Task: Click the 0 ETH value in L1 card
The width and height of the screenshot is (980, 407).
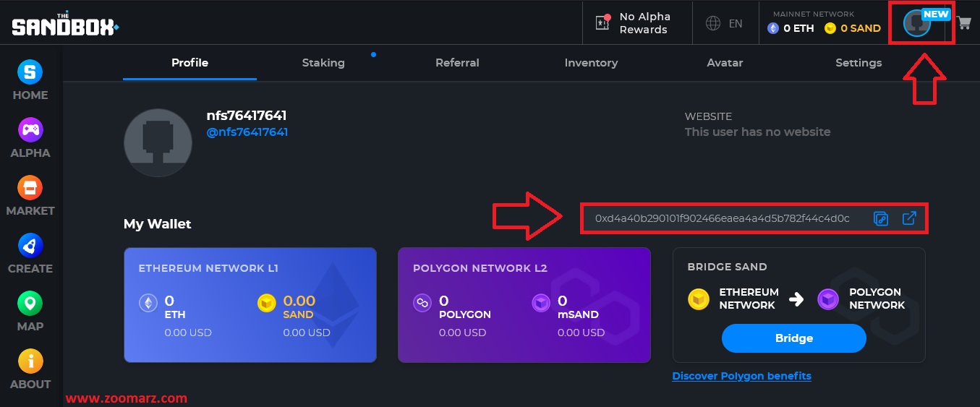Action: [x=169, y=301]
